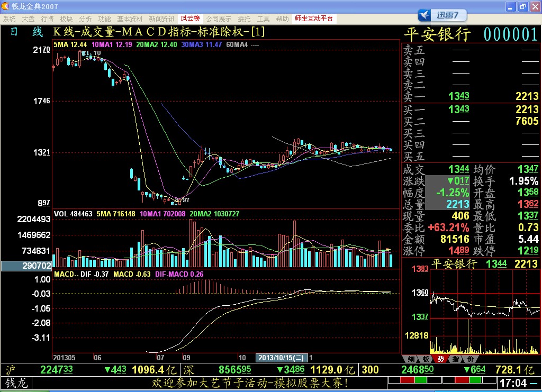Click the 20MA2 12.40 indicator label
Image resolution: width=542 pixels, height=392 pixels.
(x=156, y=44)
